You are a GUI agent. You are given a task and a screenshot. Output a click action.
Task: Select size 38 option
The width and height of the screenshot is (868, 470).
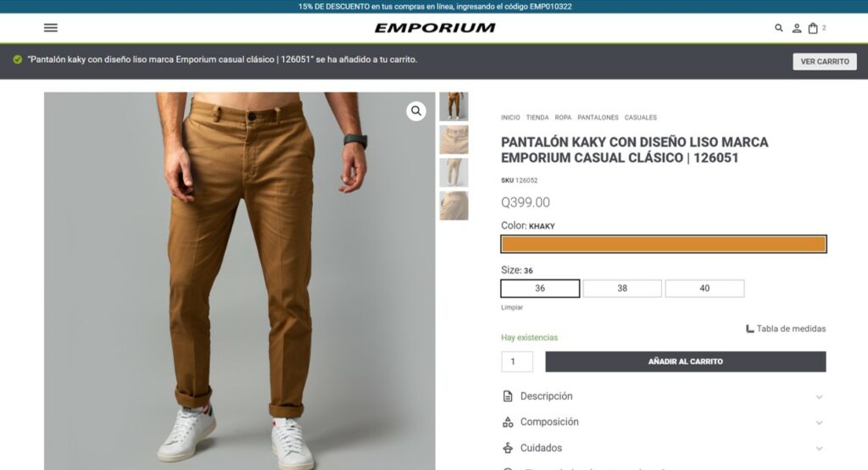coord(622,288)
